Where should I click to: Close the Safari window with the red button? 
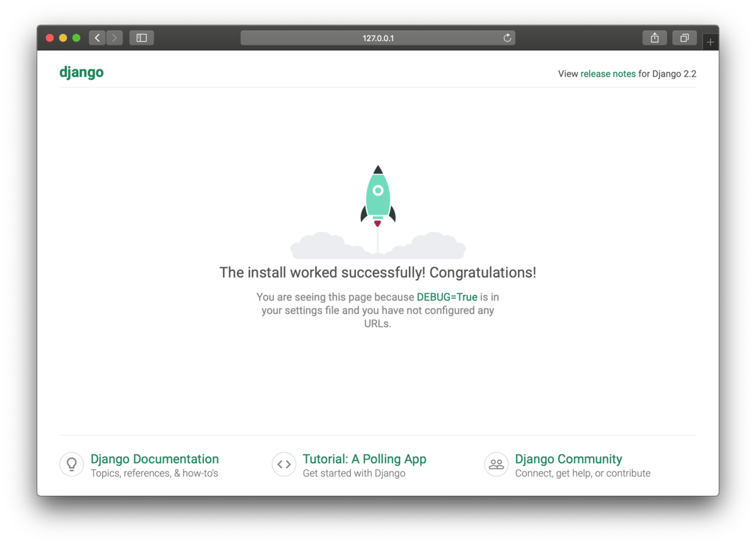coord(50,38)
